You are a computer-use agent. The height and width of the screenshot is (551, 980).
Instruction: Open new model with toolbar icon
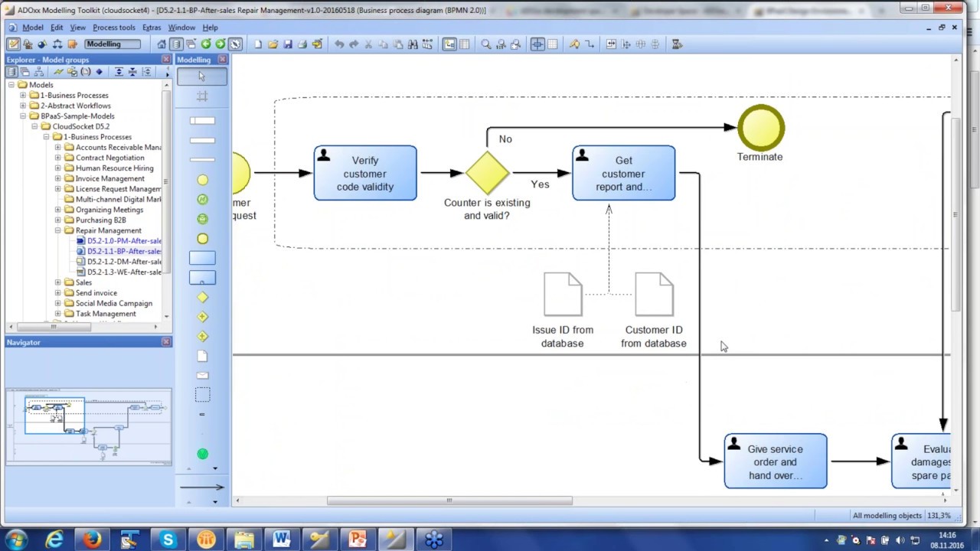[x=258, y=44]
